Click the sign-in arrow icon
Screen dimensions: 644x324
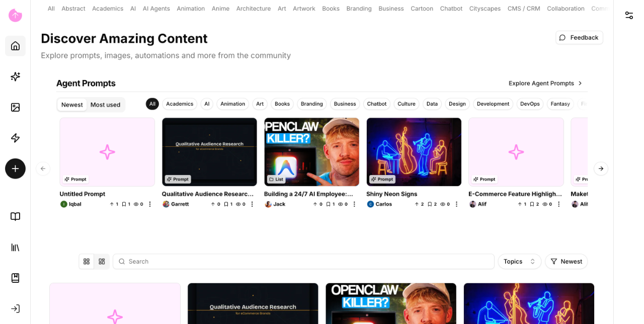coord(15,308)
